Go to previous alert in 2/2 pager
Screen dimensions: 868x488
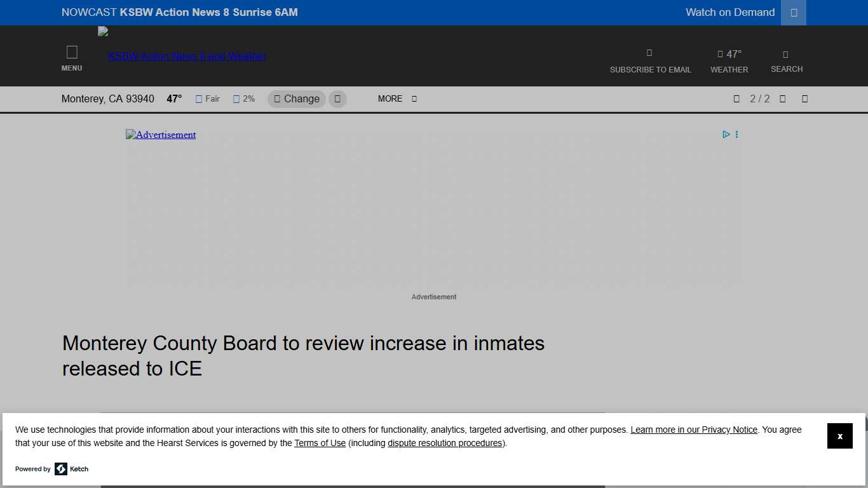[736, 98]
